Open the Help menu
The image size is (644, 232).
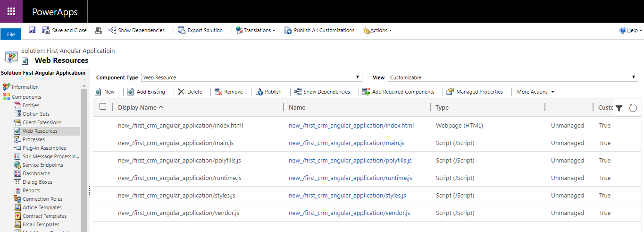coord(631,30)
